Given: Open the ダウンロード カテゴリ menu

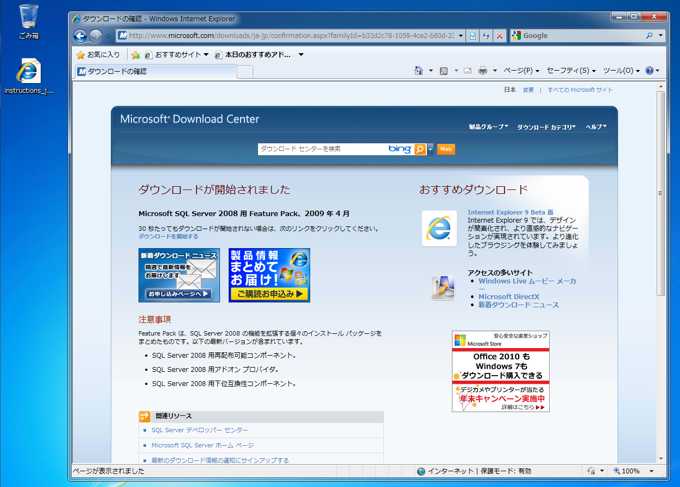Looking at the screenshot, I should pos(546,127).
